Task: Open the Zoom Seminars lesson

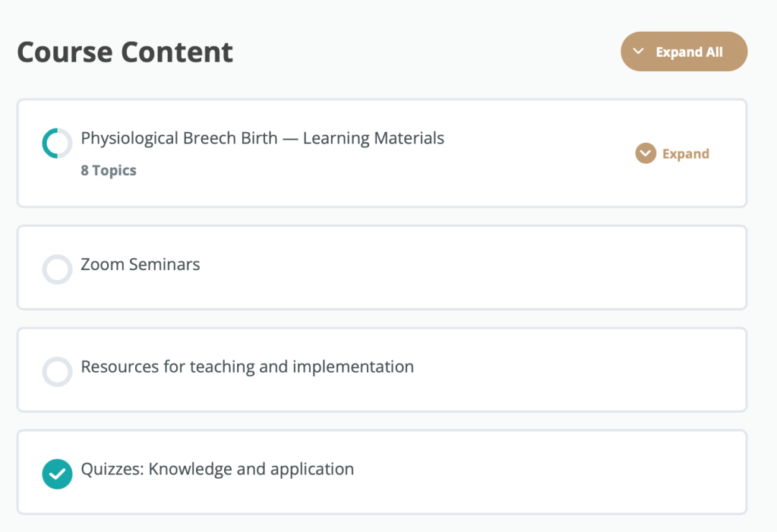Action: pyautogui.click(x=141, y=265)
